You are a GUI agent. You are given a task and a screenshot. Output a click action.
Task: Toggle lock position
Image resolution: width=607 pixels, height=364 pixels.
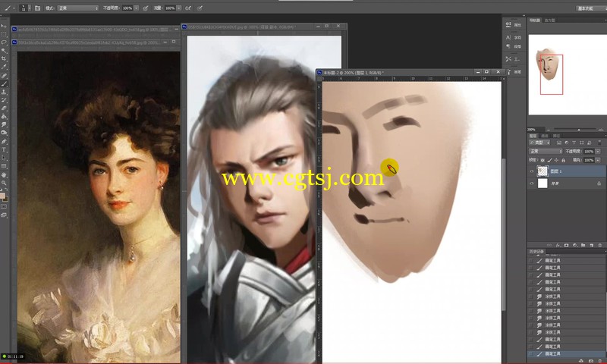(x=556, y=160)
